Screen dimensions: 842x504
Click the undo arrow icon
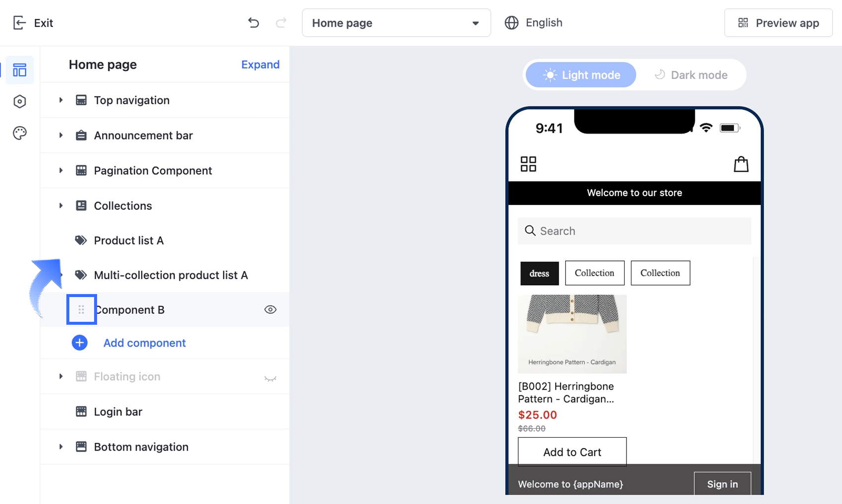254,23
